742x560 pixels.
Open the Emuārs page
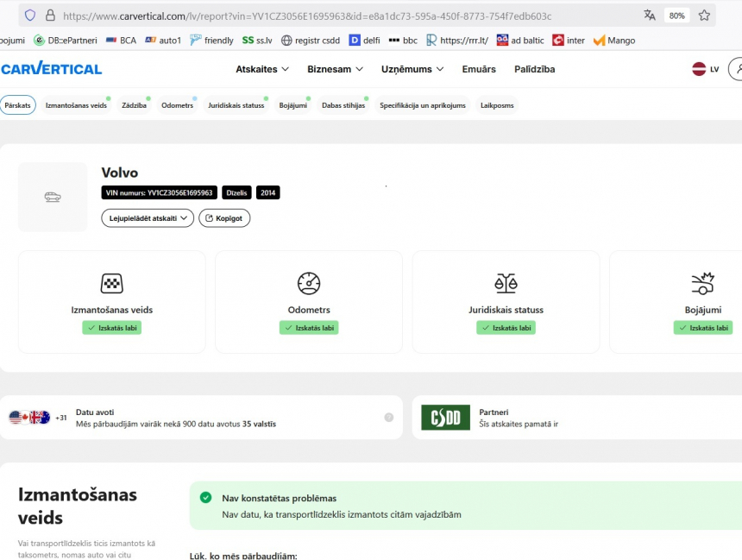click(x=479, y=69)
